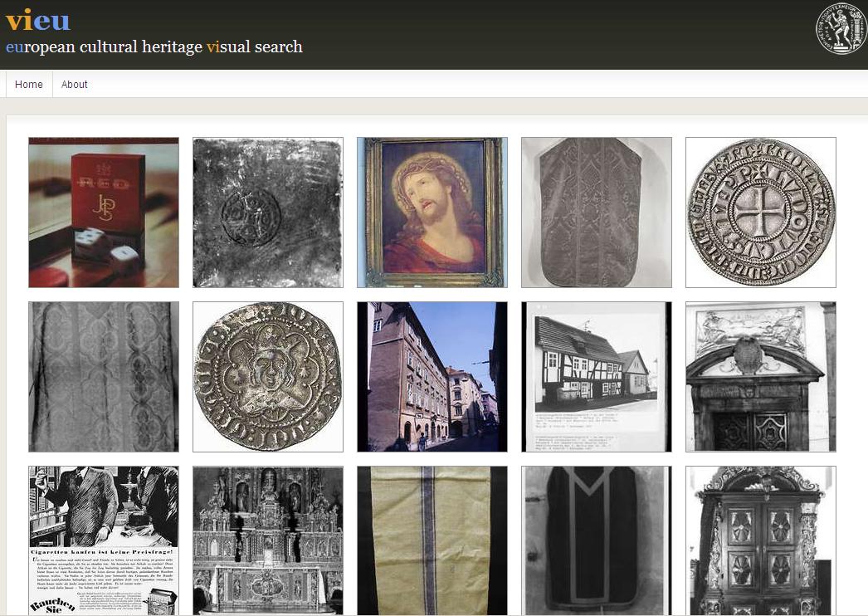Select the carved wooden cabinet thumbnail
868x616 pixels.
coord(761,540)
